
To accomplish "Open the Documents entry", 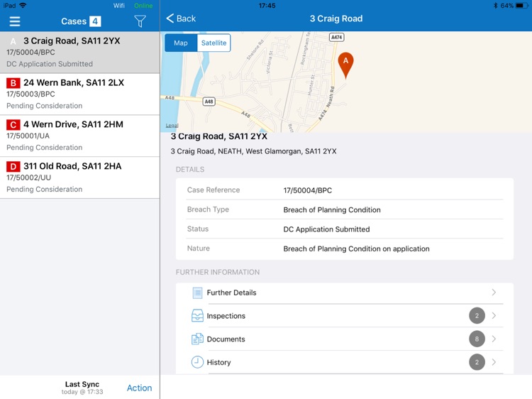I will pos(344,339).
